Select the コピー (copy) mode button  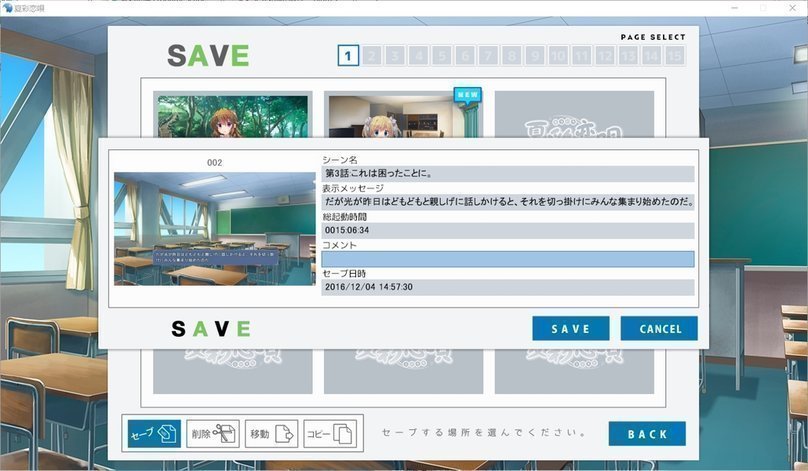(x=330, y=433)
